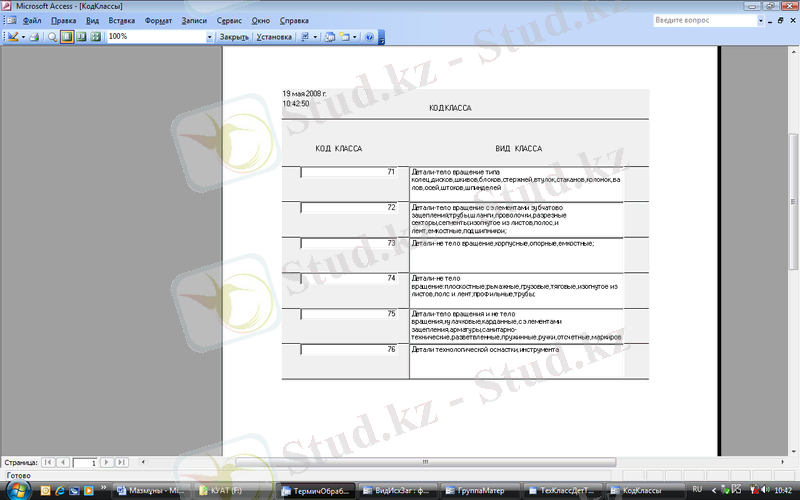Click the vertical scrollbar thumb
Image resolution: width=800 pixels, height=500 pixels.
(794, 202)
